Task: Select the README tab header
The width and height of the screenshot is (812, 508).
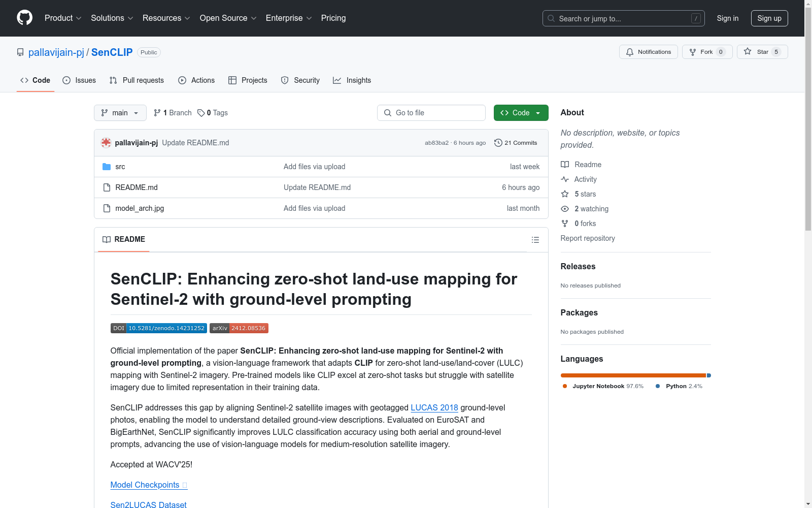Action: [124, 239]
